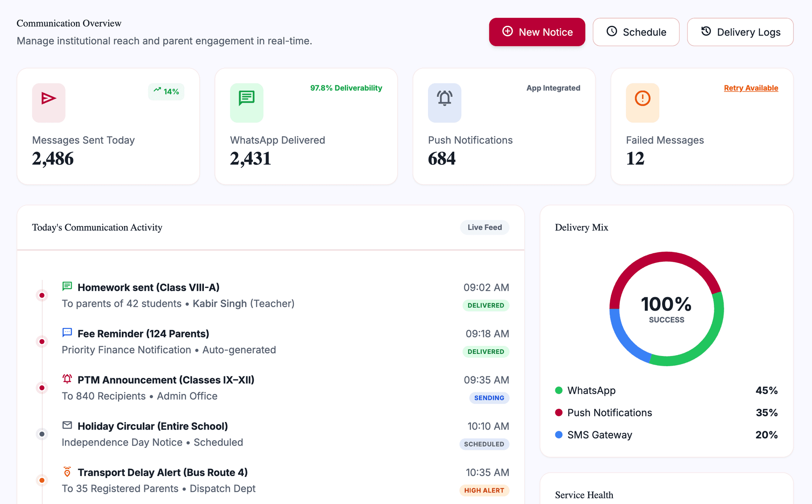Click the App Integrated label
This screenshot has height=504, width=812.
pos(553,88)
